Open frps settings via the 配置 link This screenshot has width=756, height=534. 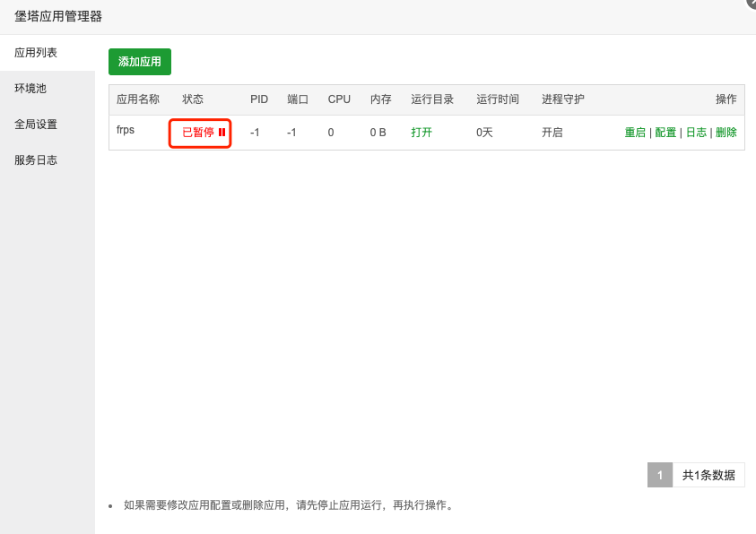[x=665, y=133]
